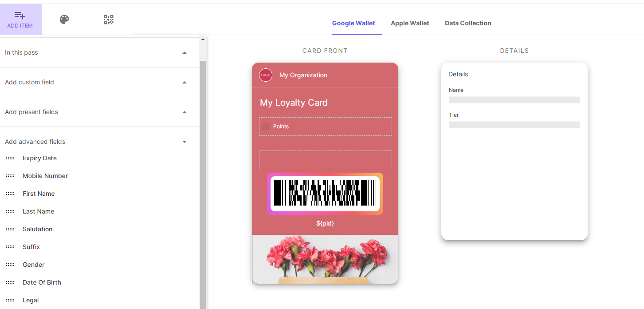Grab the drag handle beside Salutation
Screen dimensions: 644x309
[10, 229]
